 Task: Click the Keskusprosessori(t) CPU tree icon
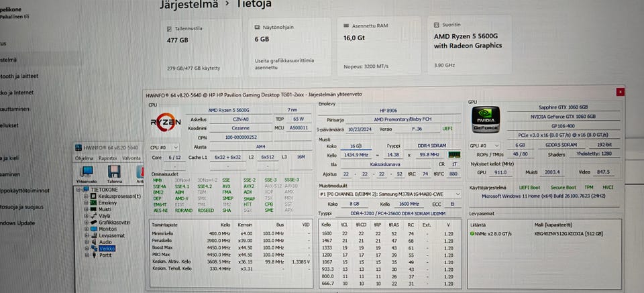pyautogui.click(x=94, y=196)
